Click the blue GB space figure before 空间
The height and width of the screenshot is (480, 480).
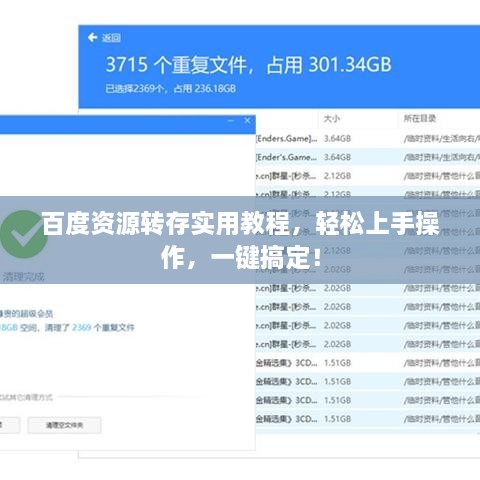[x=8, y=328]
